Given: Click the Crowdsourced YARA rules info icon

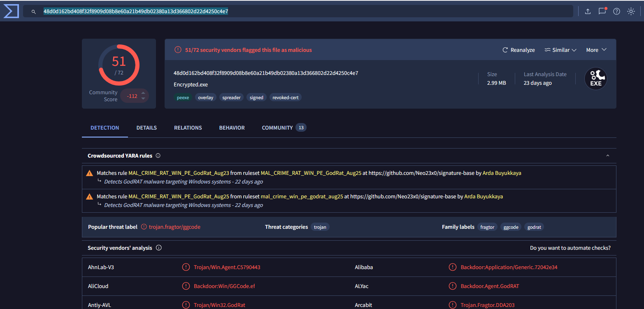Looking at the screenshot, I should [x=158, y=156].
